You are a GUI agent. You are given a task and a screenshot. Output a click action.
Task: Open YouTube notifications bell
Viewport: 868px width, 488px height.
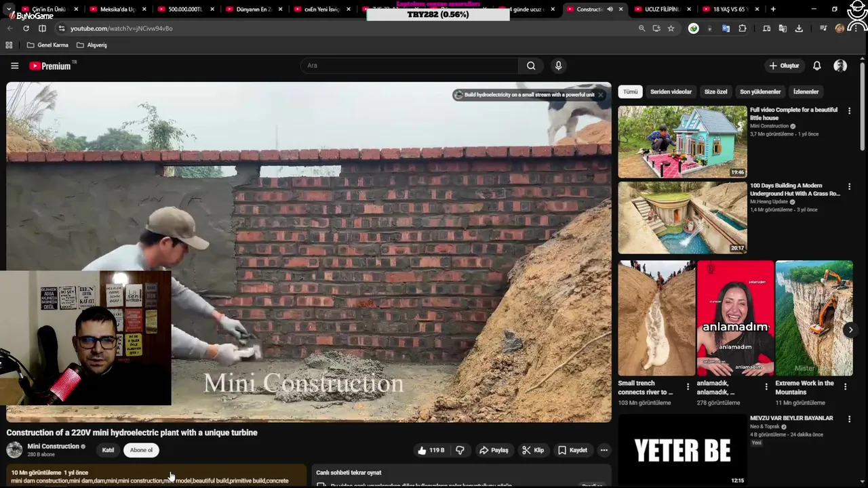[816, 66]
